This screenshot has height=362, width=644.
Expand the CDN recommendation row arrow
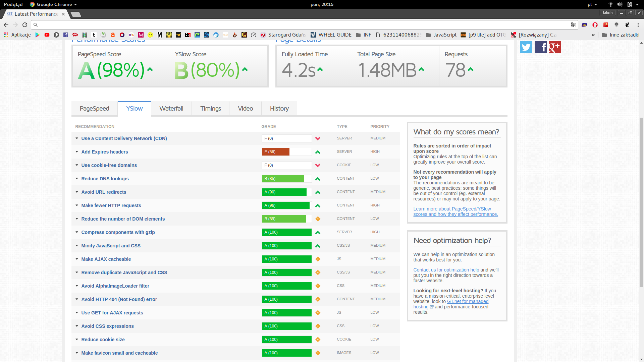click(77, 138)
